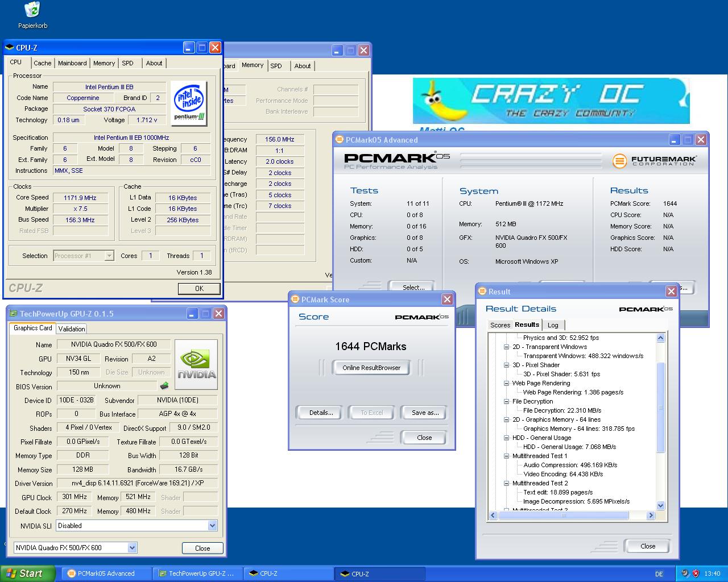Click the Online ResultBrowser button
Viewport: 728px width, 582px height.
pos(371,368)
